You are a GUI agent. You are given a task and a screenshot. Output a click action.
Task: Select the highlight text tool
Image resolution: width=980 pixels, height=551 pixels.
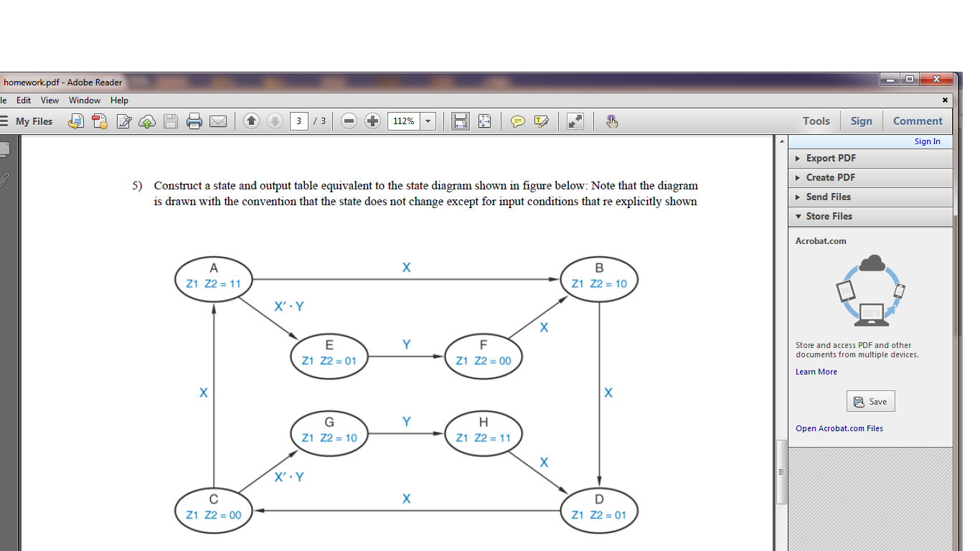(540, 121)
